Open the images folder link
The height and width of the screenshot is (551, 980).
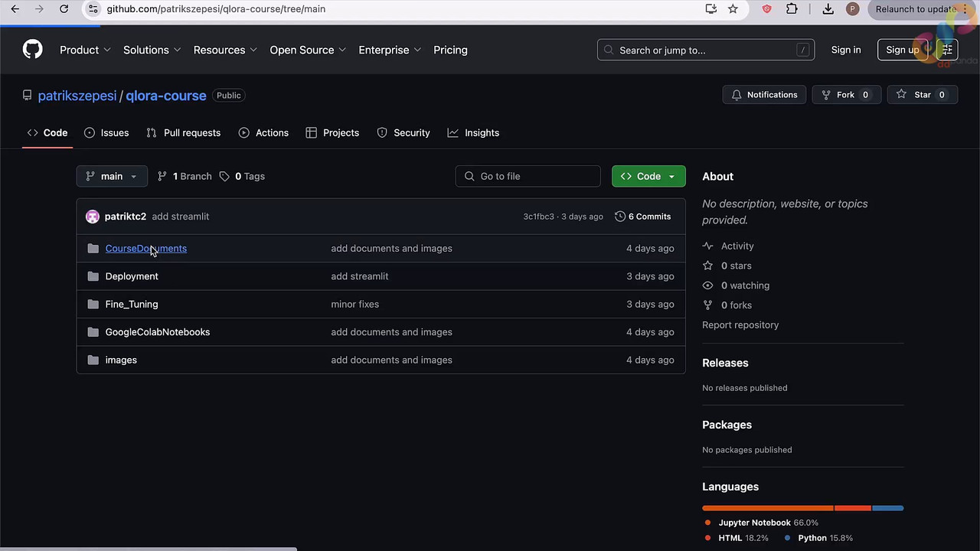[x=121, y=360]
